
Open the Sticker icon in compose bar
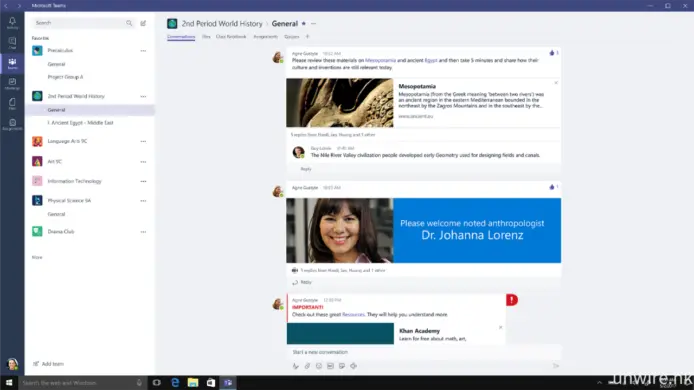tap(342, 366)
